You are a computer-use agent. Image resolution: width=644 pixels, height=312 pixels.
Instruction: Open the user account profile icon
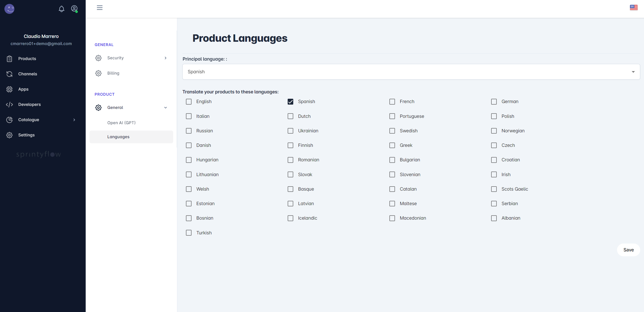[x=74, y=9]
